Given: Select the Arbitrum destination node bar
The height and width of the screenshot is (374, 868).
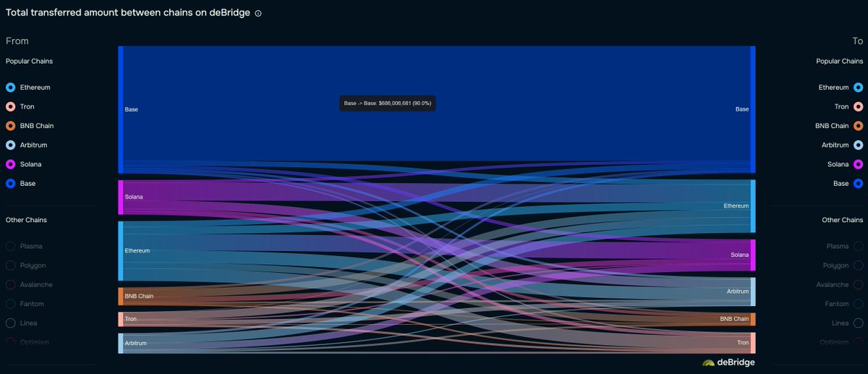Looking at the screenshot, I should pos(753,292).
